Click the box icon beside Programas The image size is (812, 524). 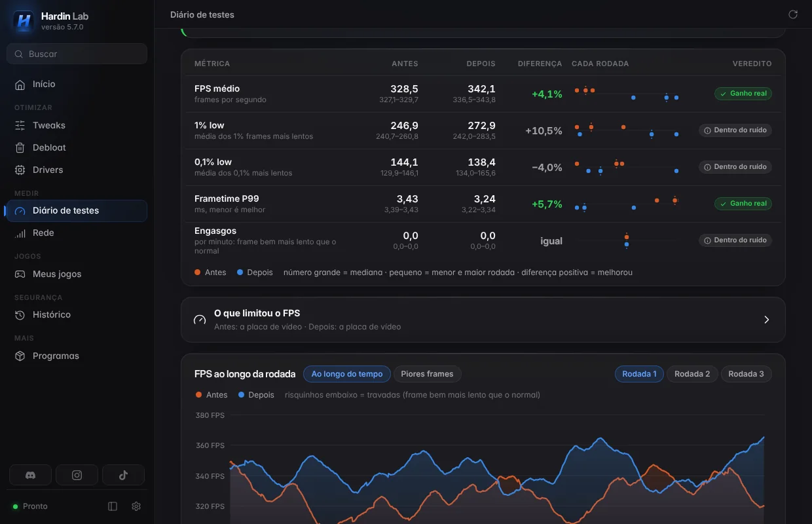click(20, 356)
